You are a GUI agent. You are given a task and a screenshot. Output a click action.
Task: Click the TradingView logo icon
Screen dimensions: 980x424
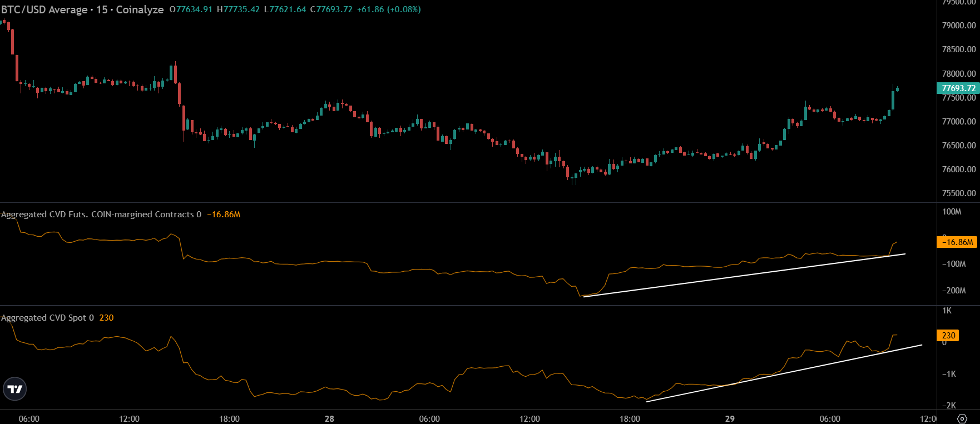15,389
